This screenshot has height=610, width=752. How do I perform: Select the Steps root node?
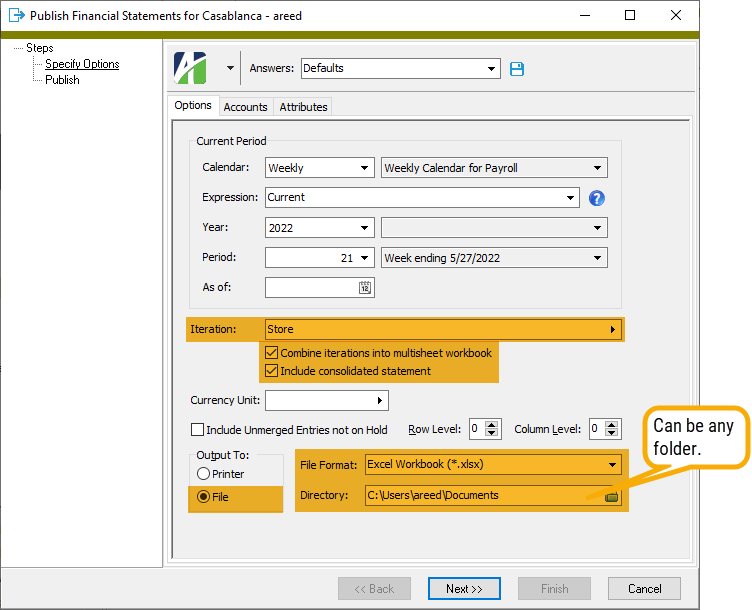(x=40, y=48)
